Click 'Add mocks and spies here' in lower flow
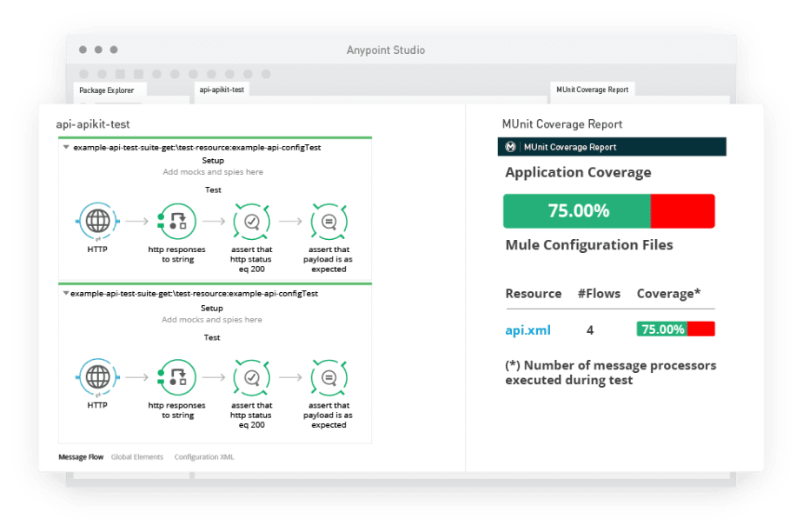Viewport: 803px width, 532px height. [x=212, y=320]
